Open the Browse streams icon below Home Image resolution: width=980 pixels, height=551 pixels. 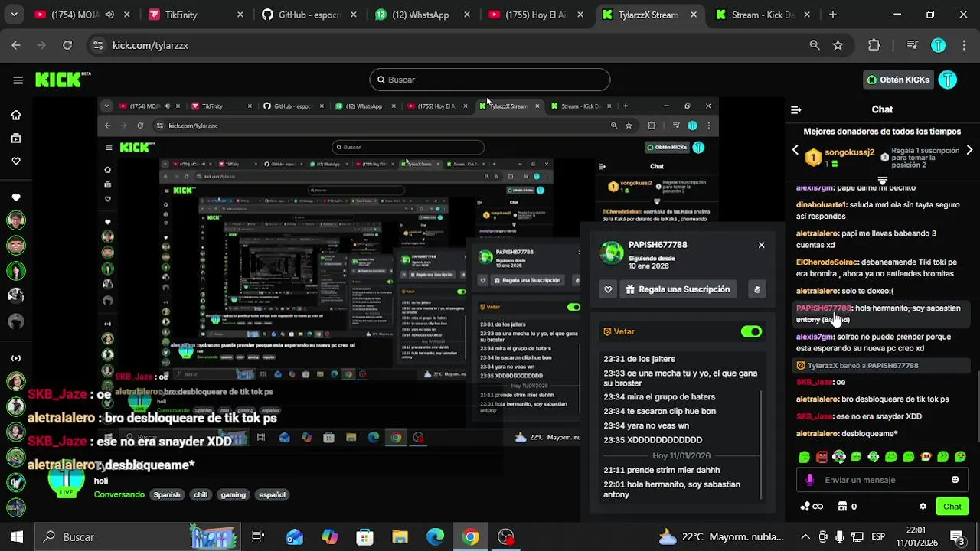(16, 139)
